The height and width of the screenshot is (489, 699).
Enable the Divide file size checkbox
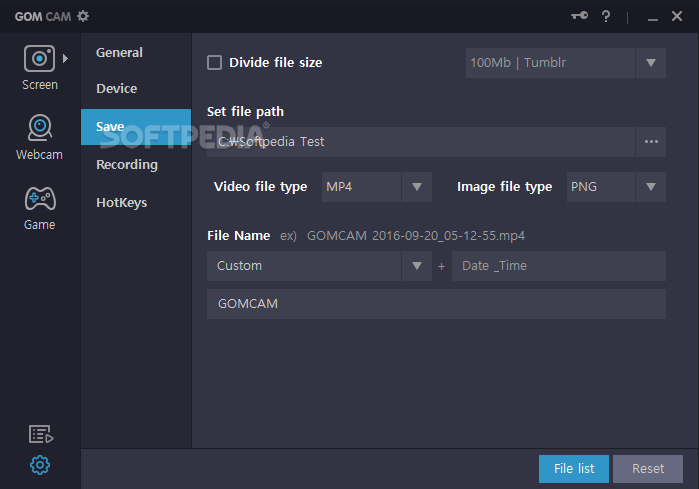point(214,62)
